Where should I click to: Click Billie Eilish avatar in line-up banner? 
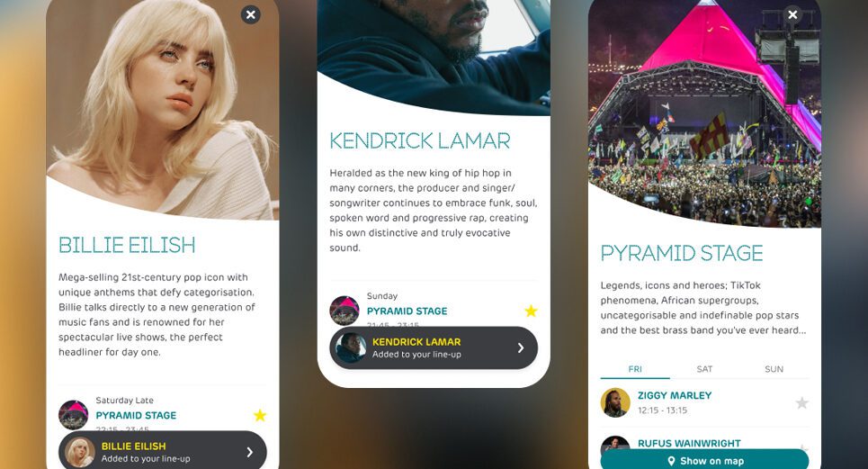click(80, 453)
